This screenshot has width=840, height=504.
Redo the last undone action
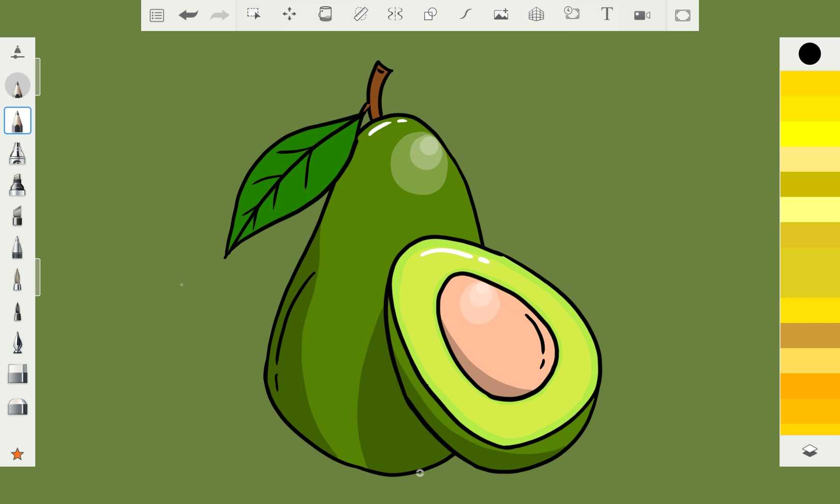pos(219,15)
